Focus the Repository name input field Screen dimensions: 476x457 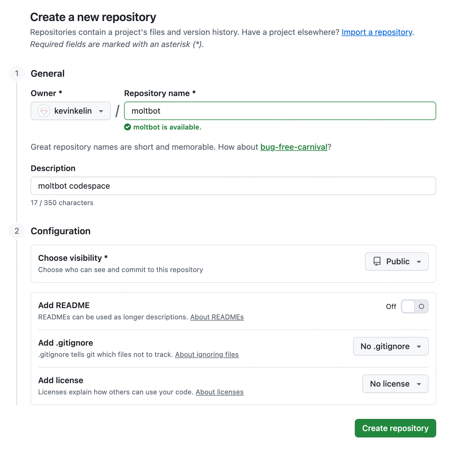(x=280, y=111)
